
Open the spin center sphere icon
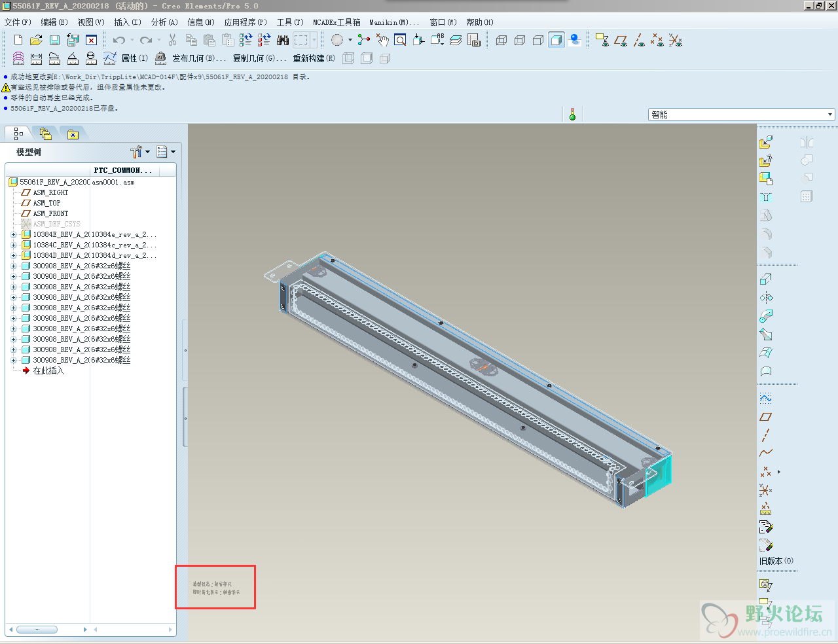(x=337, y=40)
